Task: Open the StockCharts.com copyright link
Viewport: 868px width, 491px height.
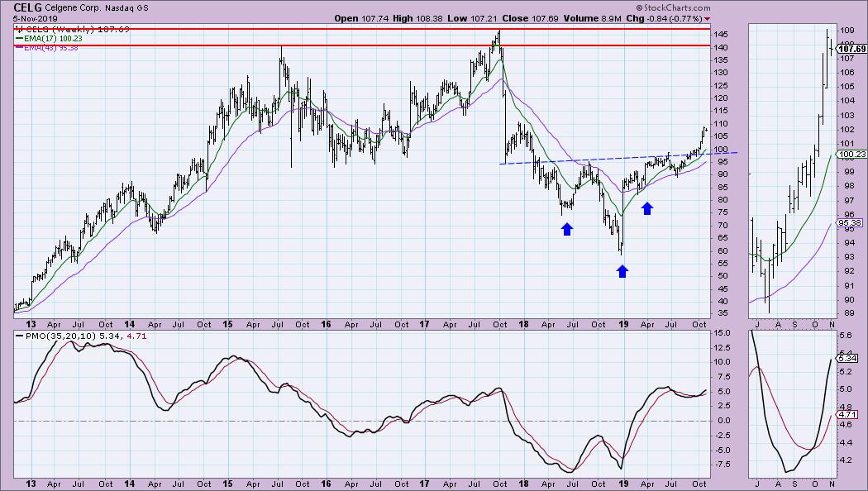Action: [x=673, y=7]
